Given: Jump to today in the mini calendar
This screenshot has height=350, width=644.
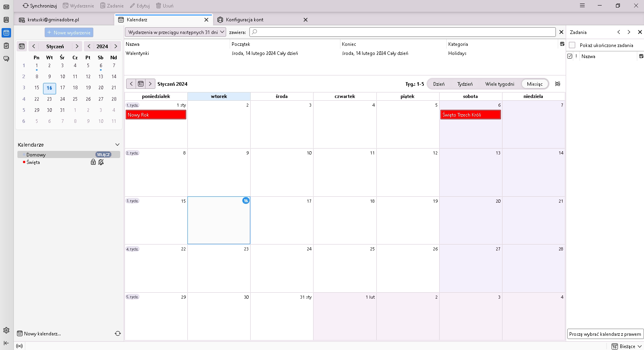Looking at the screenshot, I should pyautogui.click(x=22, y=46).
